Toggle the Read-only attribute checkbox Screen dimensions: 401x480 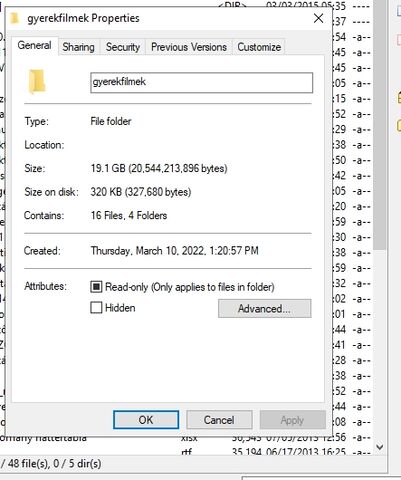[96, 287]
